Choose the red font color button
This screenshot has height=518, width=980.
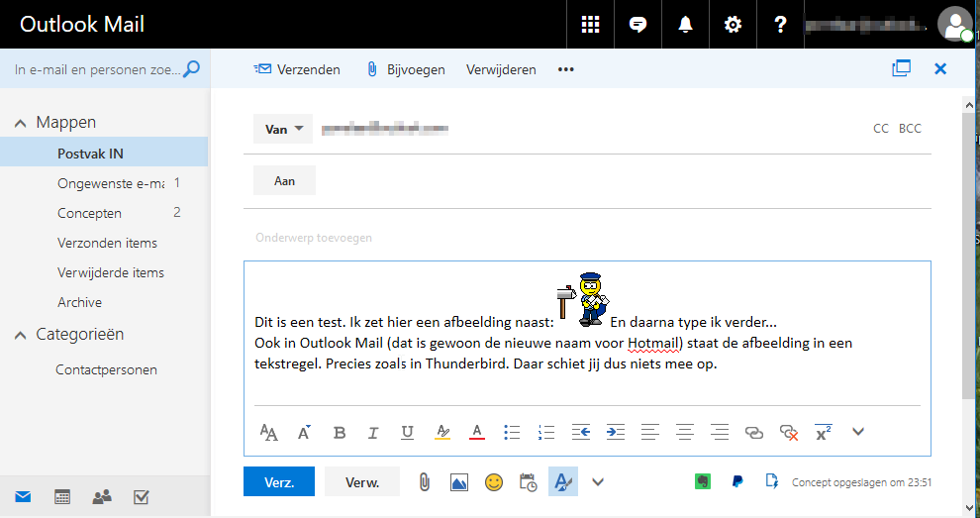(x=476, y=432)
